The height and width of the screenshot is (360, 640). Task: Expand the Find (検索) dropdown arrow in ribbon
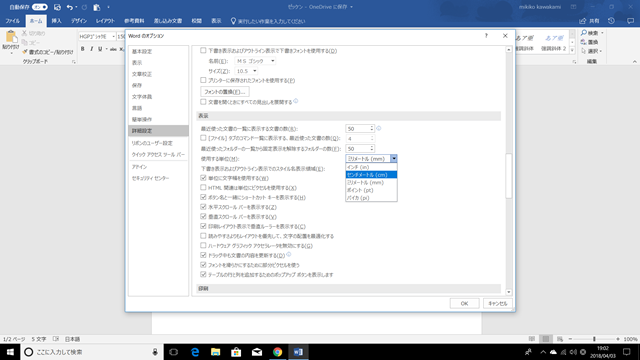[602, 33]
